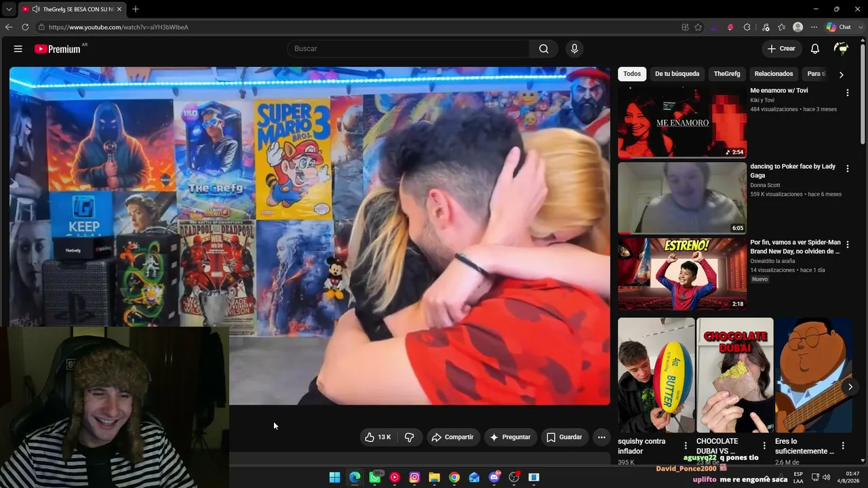
Task: Go back to the previous page
Action: [9, 27]
